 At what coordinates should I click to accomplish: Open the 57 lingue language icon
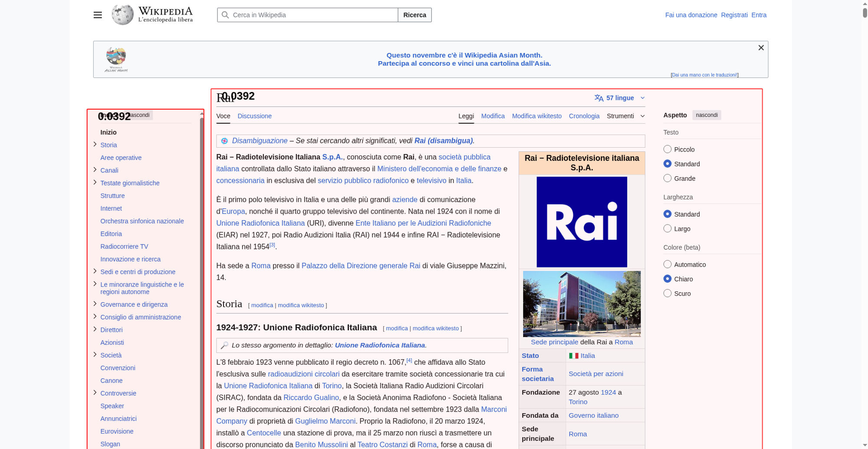tap(599, 98)
